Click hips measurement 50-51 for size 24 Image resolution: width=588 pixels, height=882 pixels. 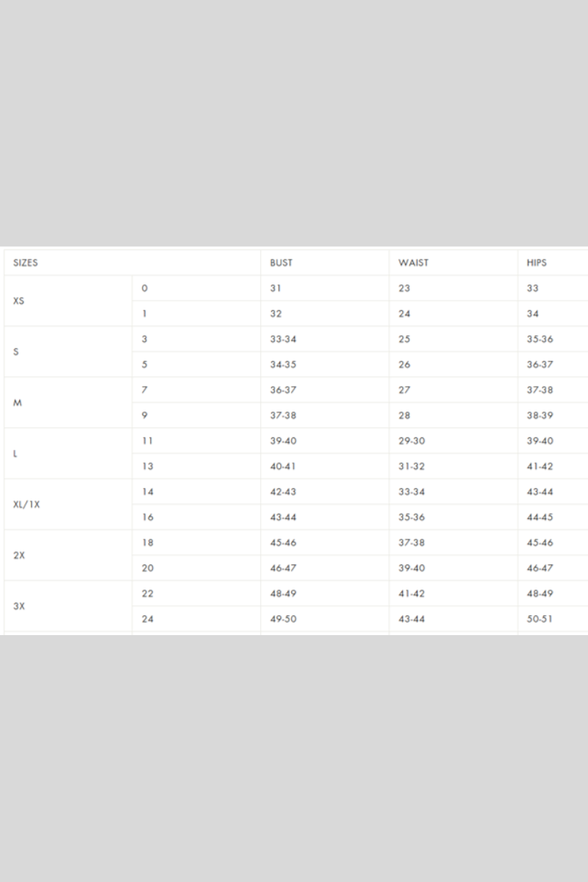[x=539, y=619]
